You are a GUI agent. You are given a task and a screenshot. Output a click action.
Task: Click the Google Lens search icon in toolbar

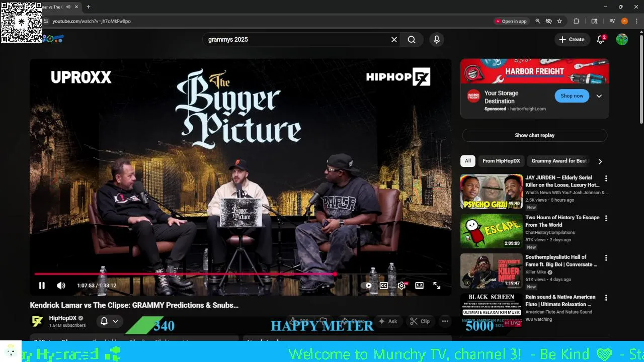pos(594,21)
